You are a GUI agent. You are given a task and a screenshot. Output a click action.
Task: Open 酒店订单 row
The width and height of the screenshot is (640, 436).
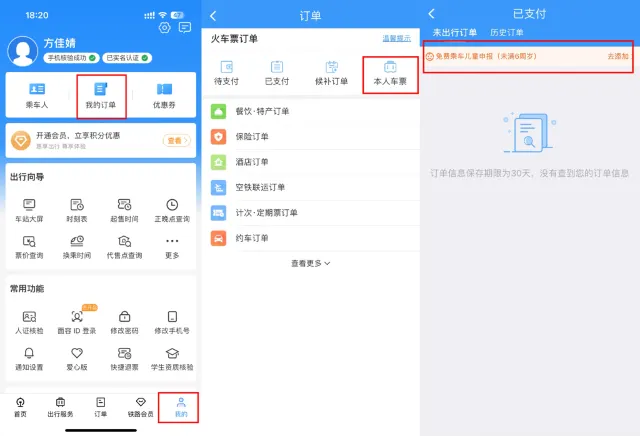click(311, 162)
